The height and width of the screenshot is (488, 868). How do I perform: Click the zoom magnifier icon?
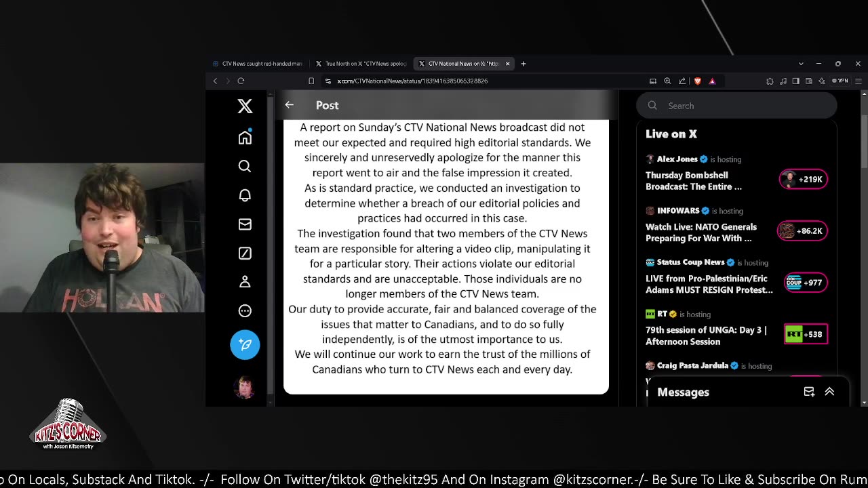click(x=667, y=81)
